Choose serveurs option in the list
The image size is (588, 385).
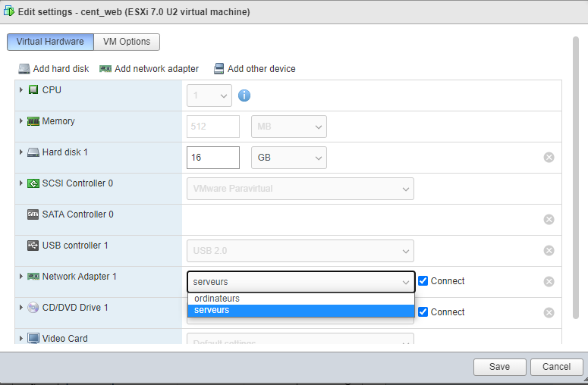pos(300,311)
